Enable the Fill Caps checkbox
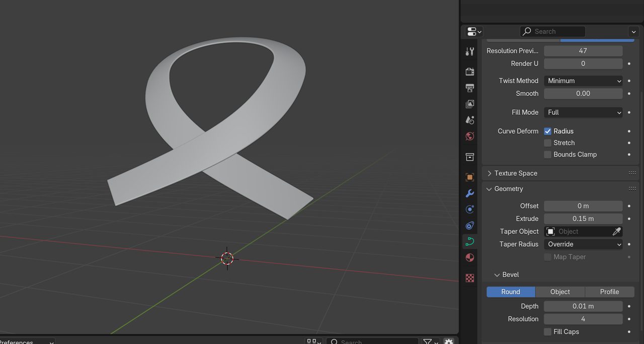644x344 pixels. point(548,331)
